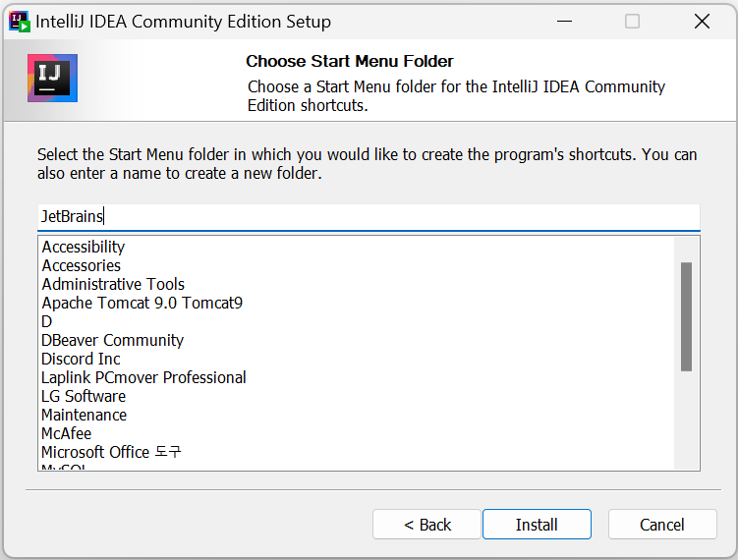Screen dimensions: 738x560
Task: Choose the Maintenance folder entry
Action: pyautogui.click(x=84, y=415)
